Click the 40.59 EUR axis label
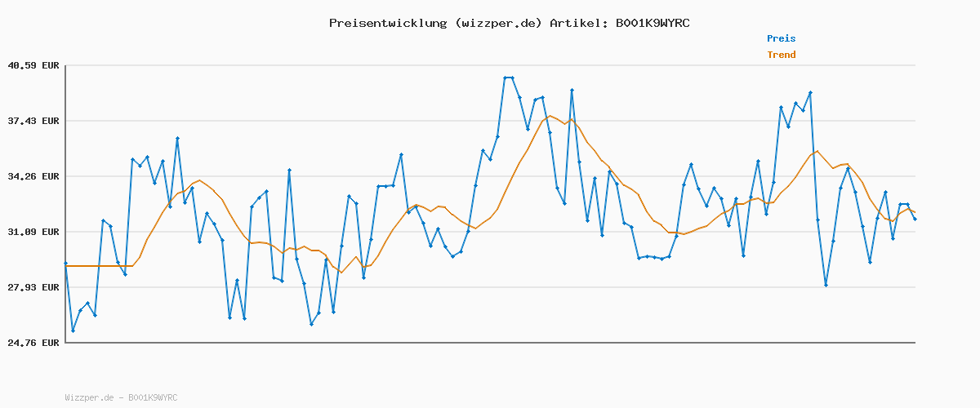980x408 pixels. [33, 65]
